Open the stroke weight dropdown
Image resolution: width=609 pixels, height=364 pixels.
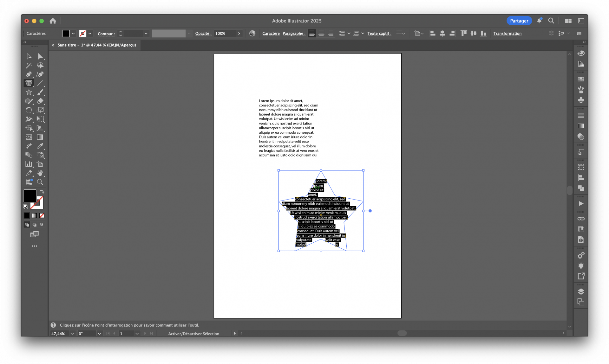(x=146, y=33)
